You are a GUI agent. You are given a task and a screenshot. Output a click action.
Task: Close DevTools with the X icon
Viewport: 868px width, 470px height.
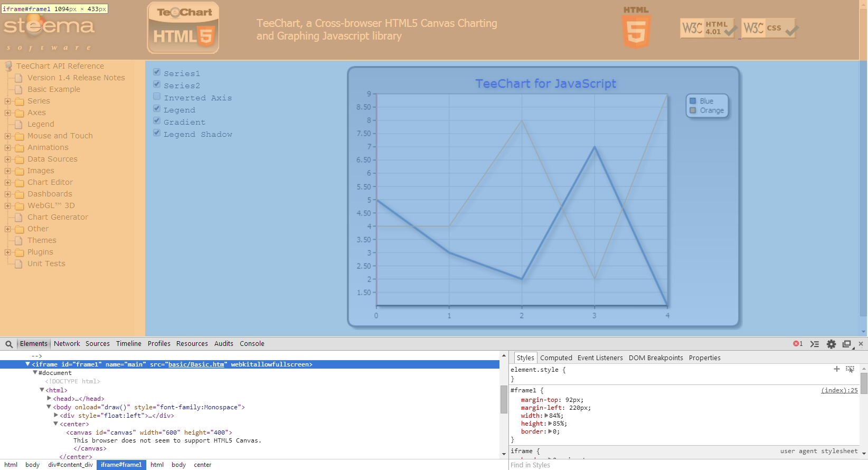(861, 344)
